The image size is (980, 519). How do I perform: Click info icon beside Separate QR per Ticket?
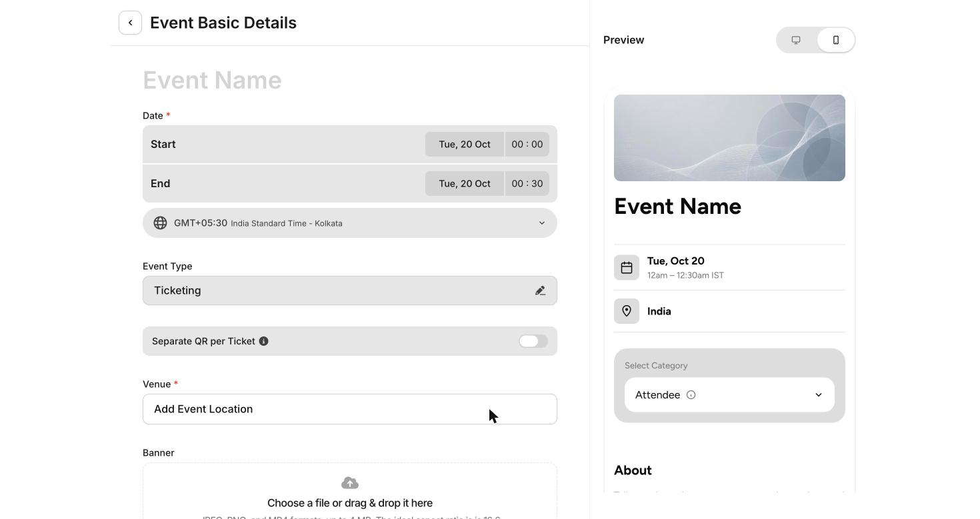pyautogui.click(x=264, y=341)
